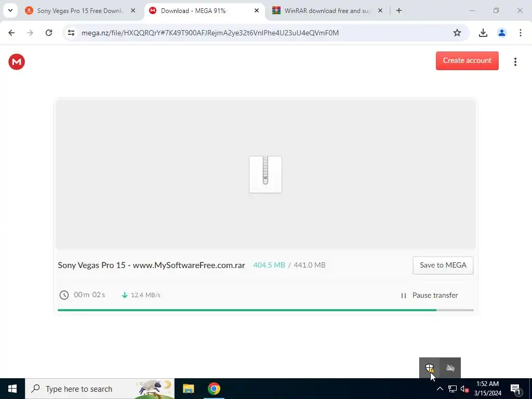Click the 12.4 MB/s speed text
This screenshot has width=532, height=399.
[145, 295]
